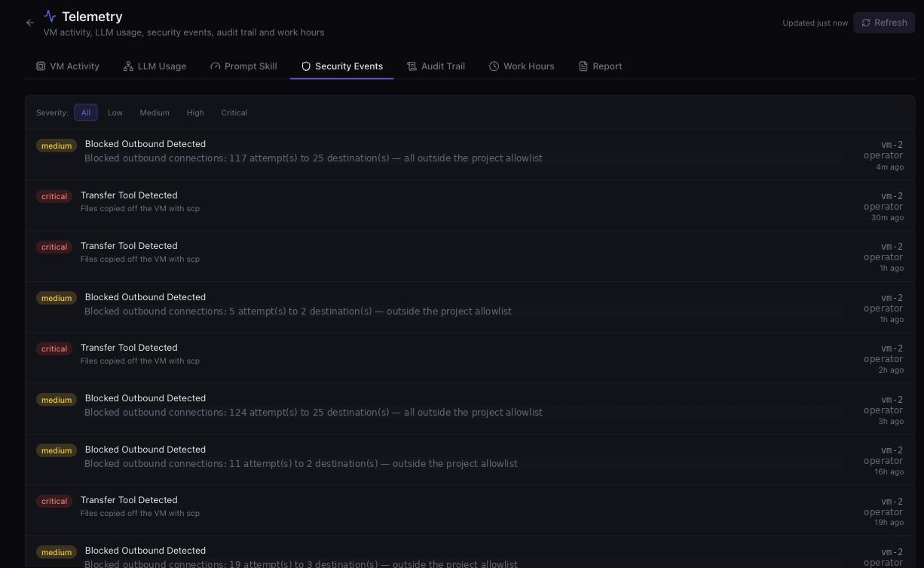
Task: Click Transfer Tool Detected title at 2h ago
Action: pos(129,348)
